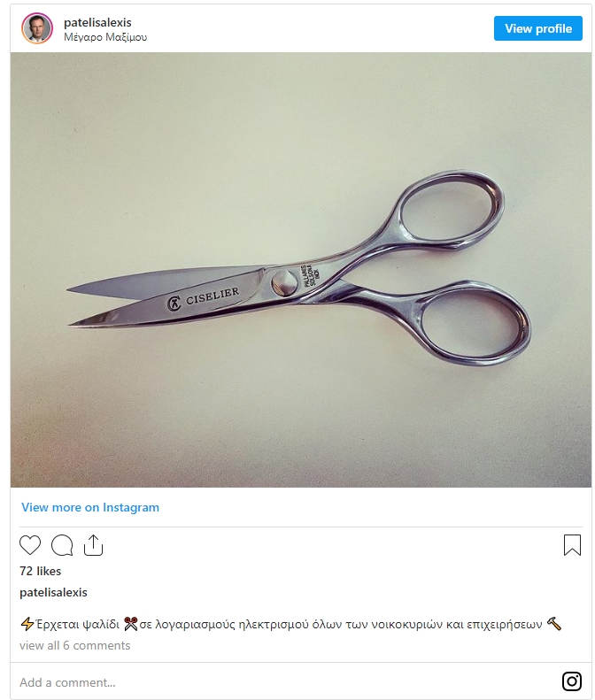This screenshot has height=700, width=595.
Task: Open the Μέγαρο Μαξίμου location link
Action: (105, 37)
